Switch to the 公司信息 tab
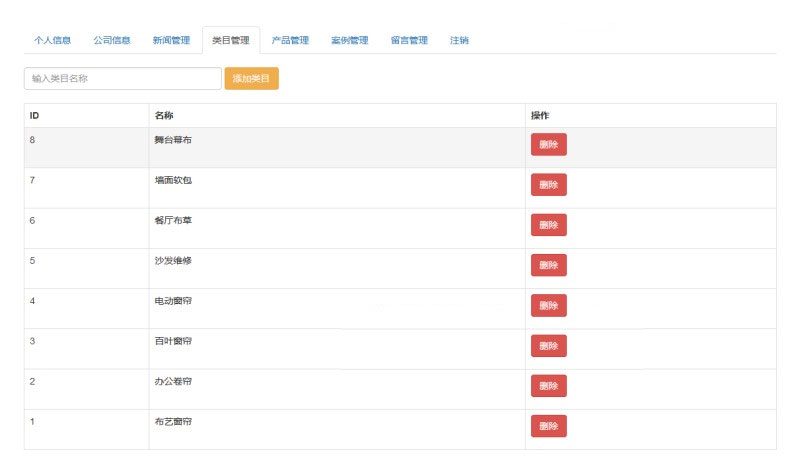The image size is (800, 463). point(112,41)
